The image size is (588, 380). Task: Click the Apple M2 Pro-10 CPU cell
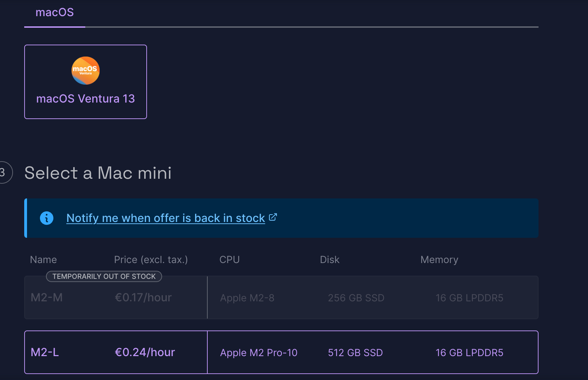click(x=259, y=353)
